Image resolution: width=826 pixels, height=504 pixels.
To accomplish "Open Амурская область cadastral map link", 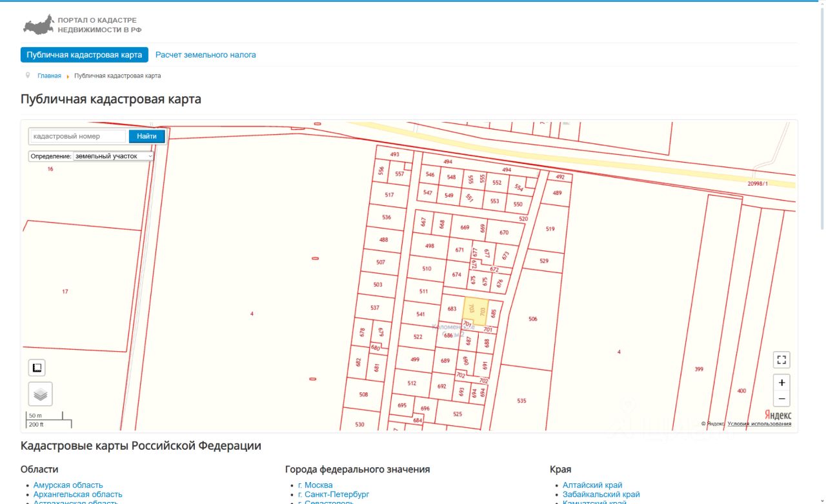I will 68,485.
